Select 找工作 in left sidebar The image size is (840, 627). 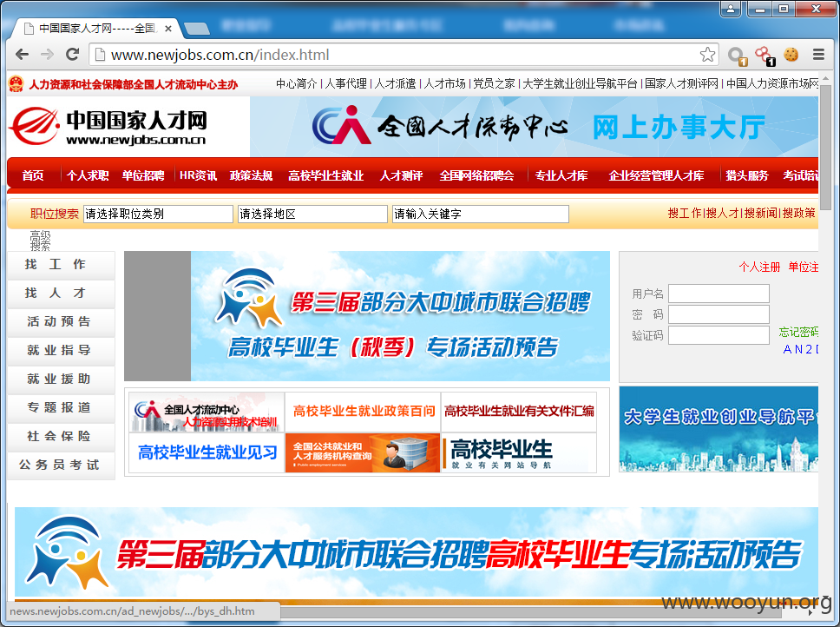[x=61, y=265]
